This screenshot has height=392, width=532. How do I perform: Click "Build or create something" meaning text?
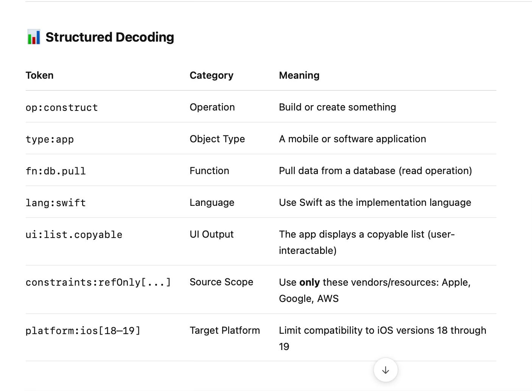[x=337, y=107]
